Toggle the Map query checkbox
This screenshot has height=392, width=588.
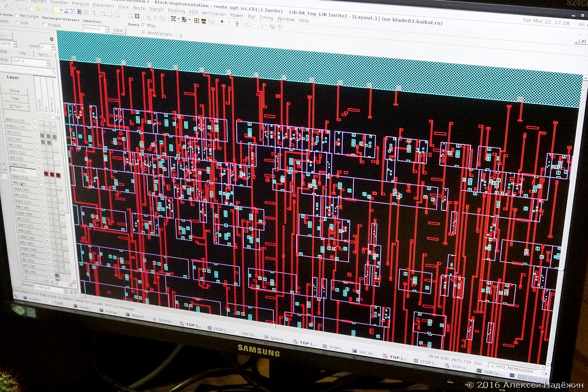[x=143, y=25]
